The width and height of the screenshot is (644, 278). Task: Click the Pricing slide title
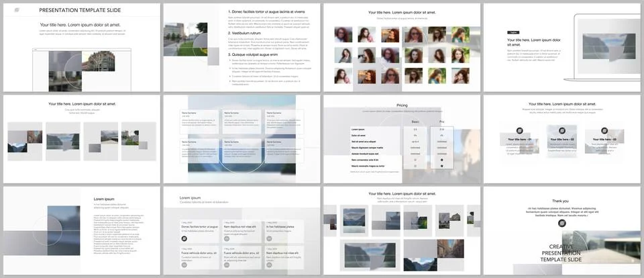pyautogui.click(x=402, y=105)
